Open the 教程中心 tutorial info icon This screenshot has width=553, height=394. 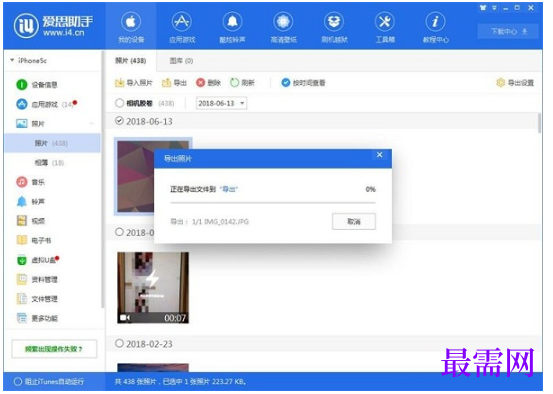click(x=436, y=27)
